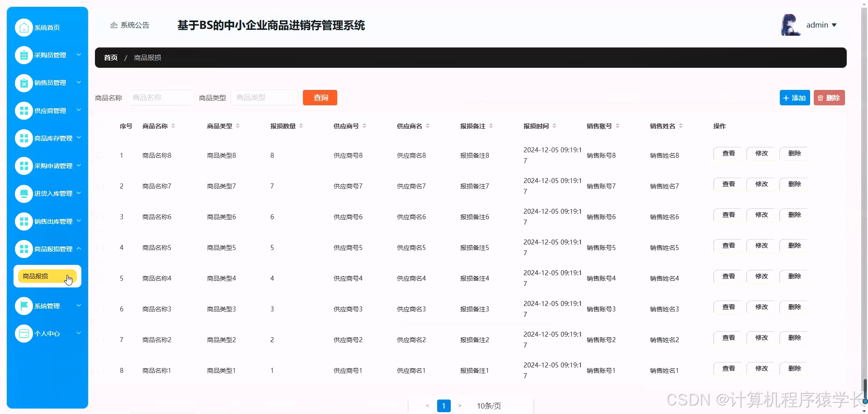This screenshot has height=414, width=868.
Task: Open the 商品报损 submenu item
Action: 36,276
